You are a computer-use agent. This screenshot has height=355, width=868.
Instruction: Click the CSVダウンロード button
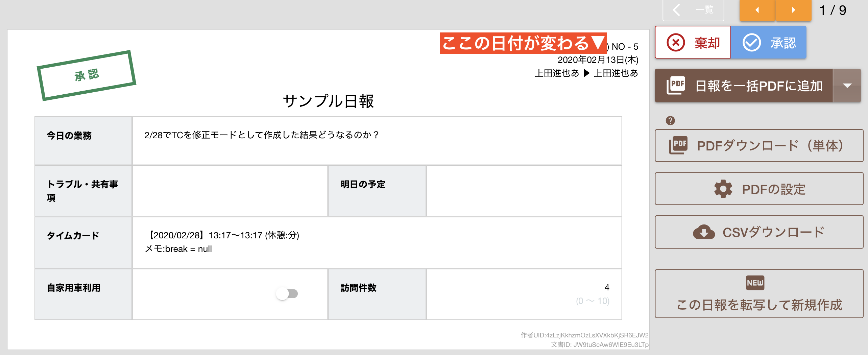(x=759, y=232)
